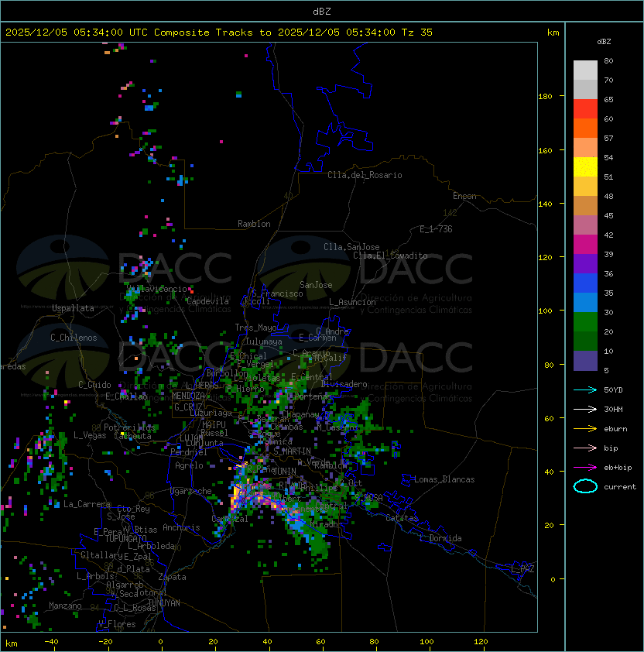Click the 'Agrelo' place label

click(189, 465)
